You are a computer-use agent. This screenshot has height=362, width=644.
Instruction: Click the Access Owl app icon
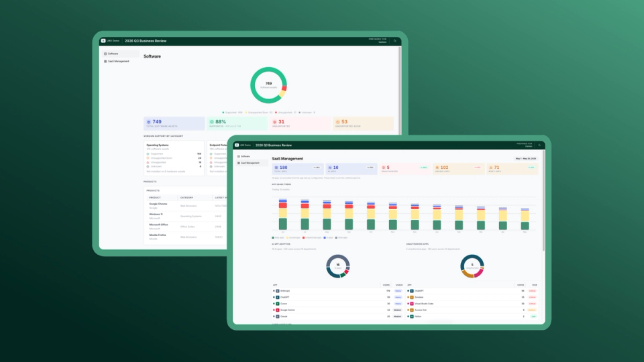tap(412, 310)
